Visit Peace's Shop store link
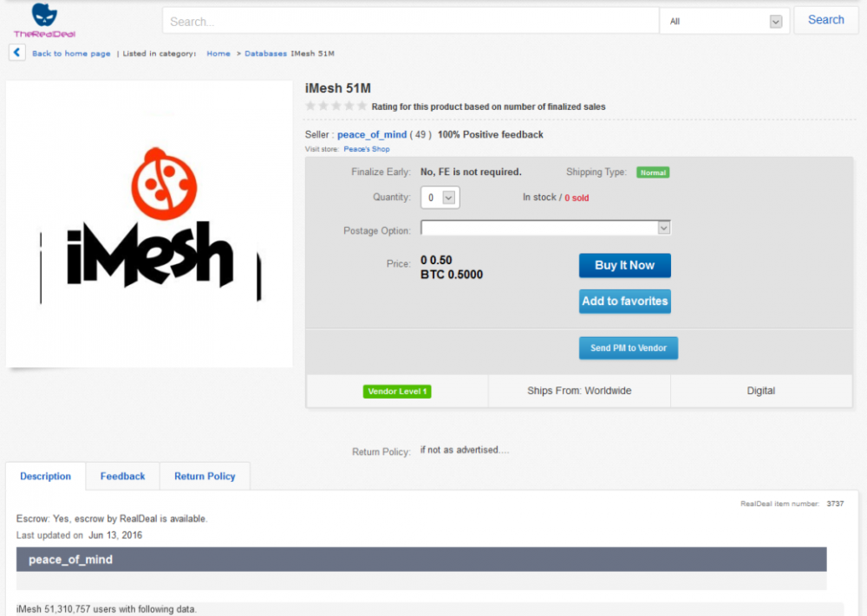This screenshot has width=867, height=616. [367, 149]
